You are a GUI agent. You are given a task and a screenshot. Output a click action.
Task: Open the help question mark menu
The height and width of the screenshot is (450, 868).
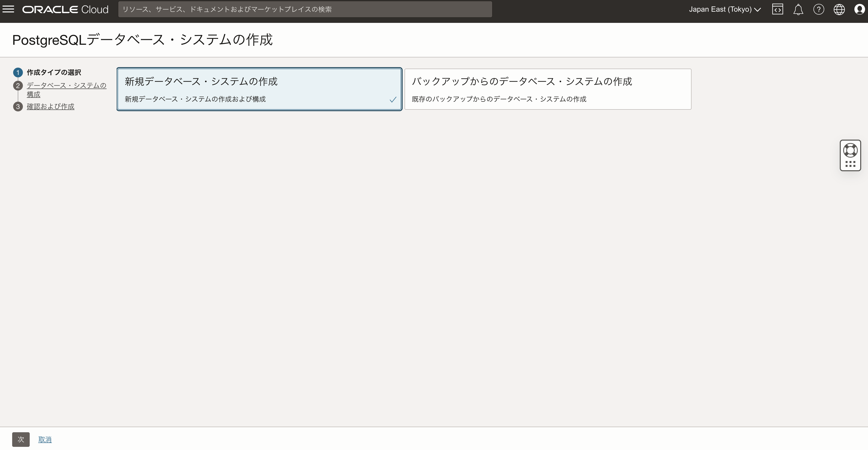tap(819, 9)
